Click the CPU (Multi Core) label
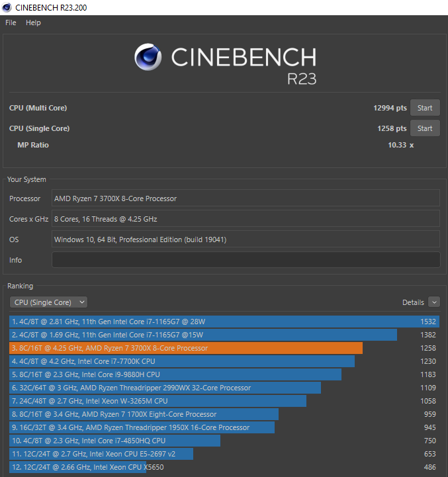Image resolution: width=448 pixels, height=477 pixels. pos(38,108)
